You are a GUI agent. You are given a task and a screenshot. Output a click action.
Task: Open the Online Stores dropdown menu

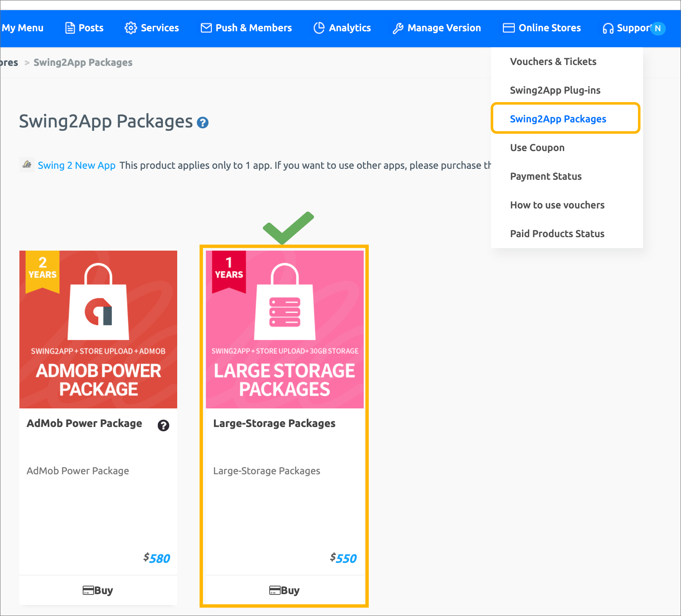(542, 28)
